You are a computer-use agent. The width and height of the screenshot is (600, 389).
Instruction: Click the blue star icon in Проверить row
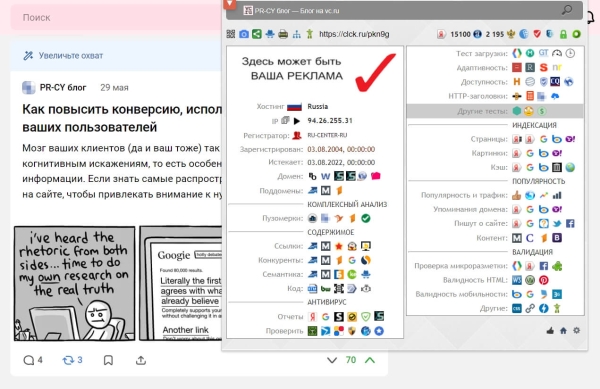(379, 331)
